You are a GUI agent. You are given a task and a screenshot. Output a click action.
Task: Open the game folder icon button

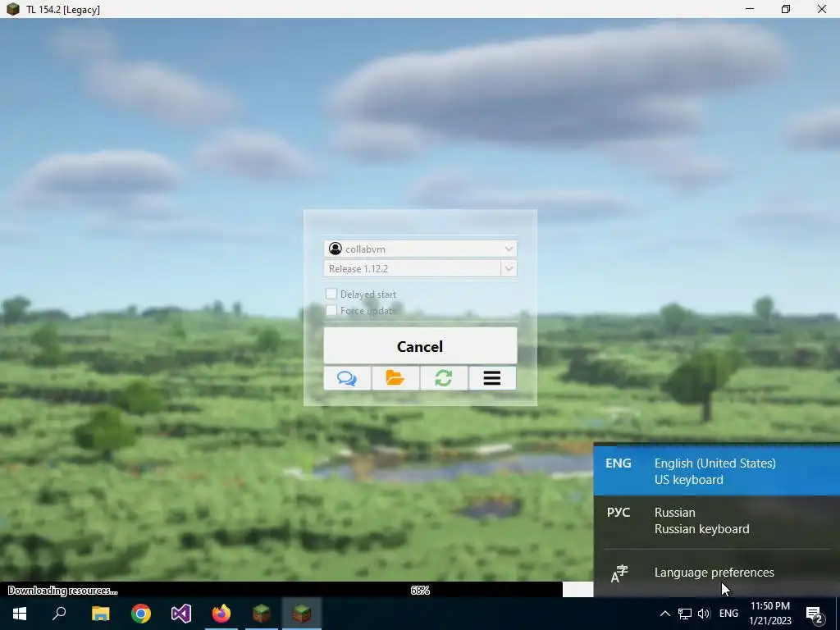[395, 378]
